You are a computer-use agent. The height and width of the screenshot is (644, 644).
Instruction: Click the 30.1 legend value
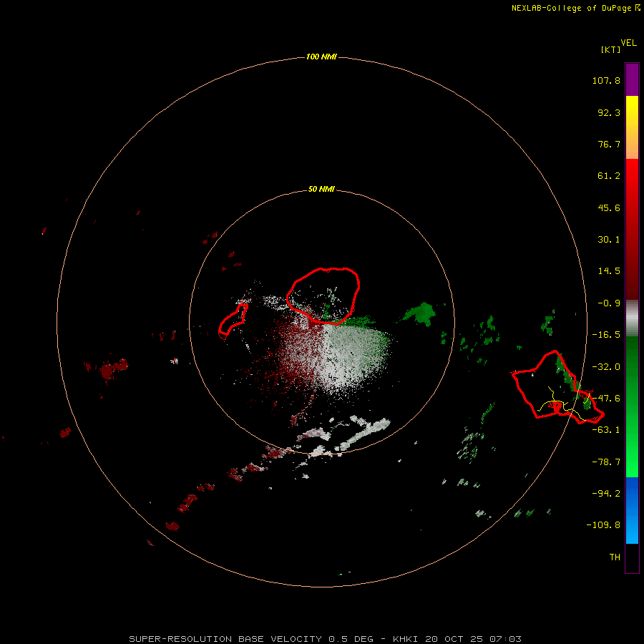point(609,240)
